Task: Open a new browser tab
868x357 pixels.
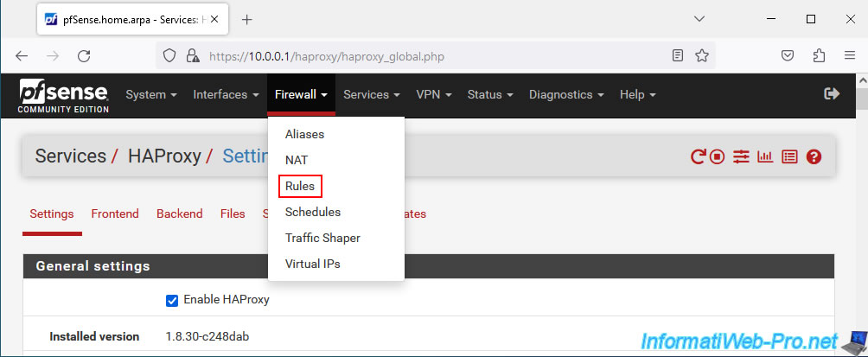Action: (x=247, y=19)
